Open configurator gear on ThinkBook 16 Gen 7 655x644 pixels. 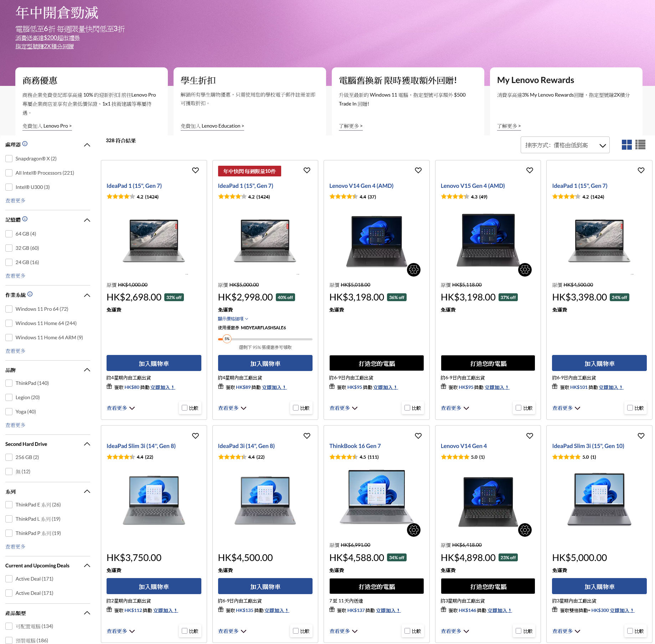[414, 530]
